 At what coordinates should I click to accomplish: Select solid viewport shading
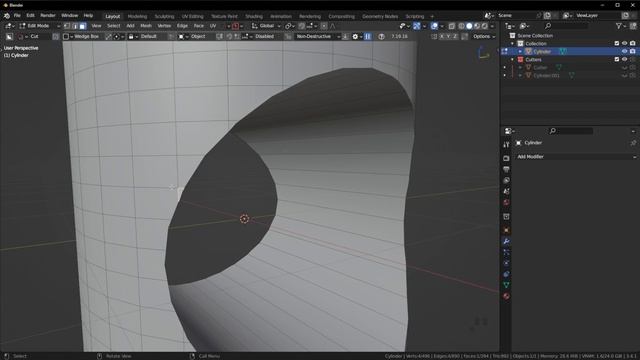coord(469,26)
